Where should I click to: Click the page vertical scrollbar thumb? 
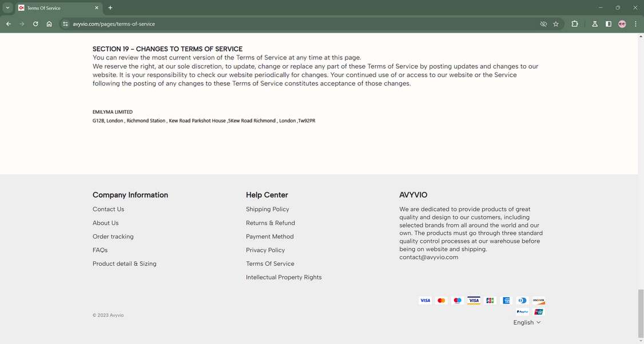[641, 311]
